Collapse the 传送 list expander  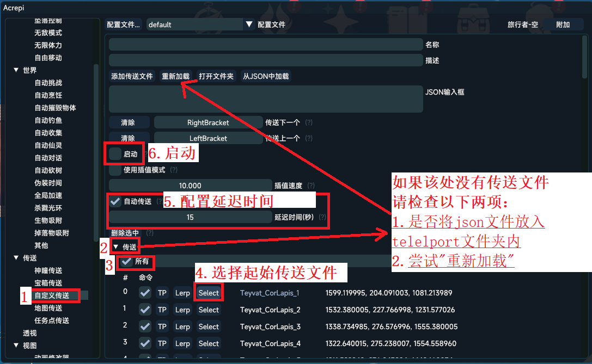coord(117,246)
